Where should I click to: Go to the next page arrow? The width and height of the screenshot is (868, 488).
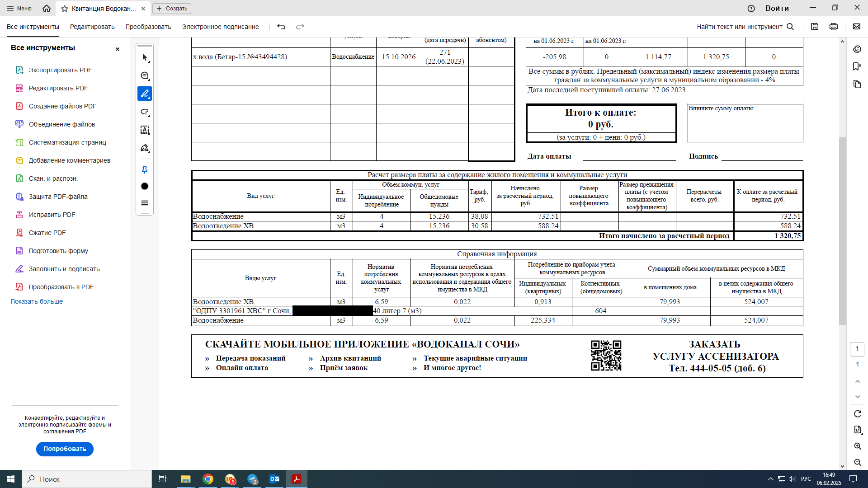[858, 396]
